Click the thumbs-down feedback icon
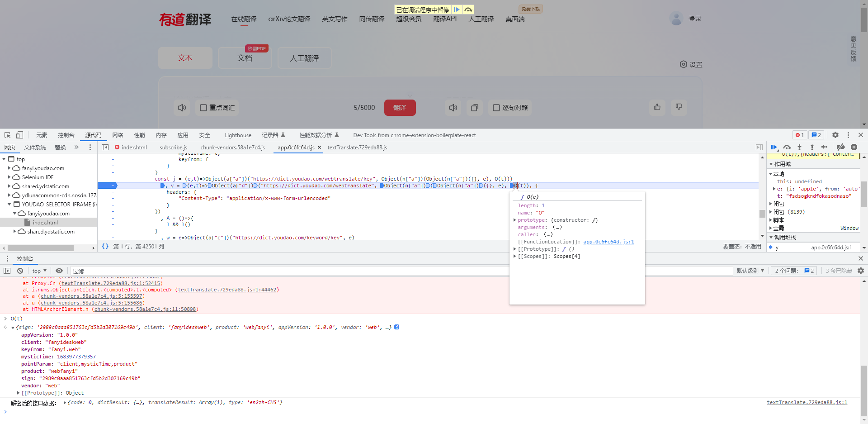Viewport: 868px width, 424px height. 679,107
